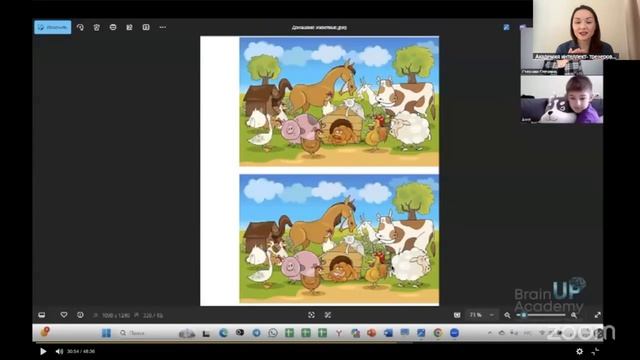Open Word from the taskbar
This screenshot has width=640, height=360.
pyautogui.click(x=388, y=333)
